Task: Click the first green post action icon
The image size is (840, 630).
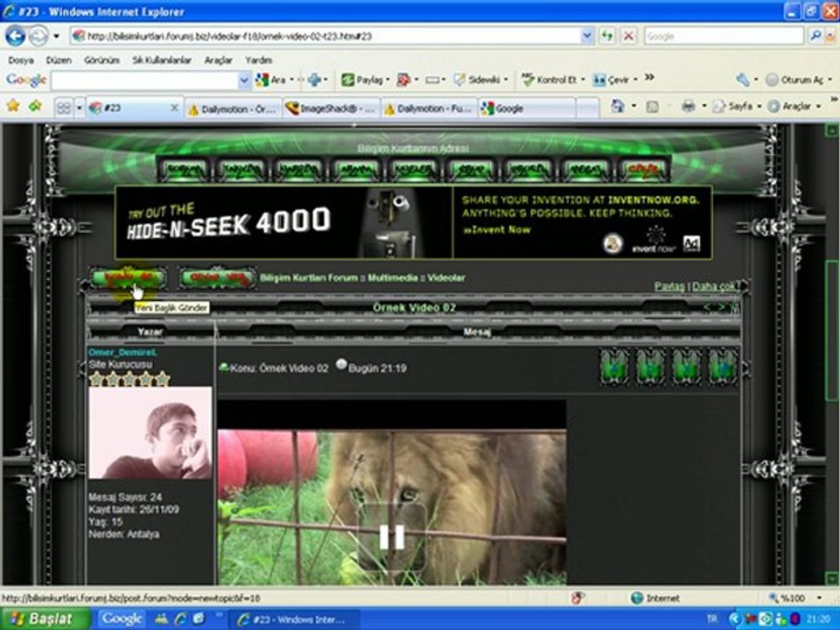Action: click(x=614, y=367)
